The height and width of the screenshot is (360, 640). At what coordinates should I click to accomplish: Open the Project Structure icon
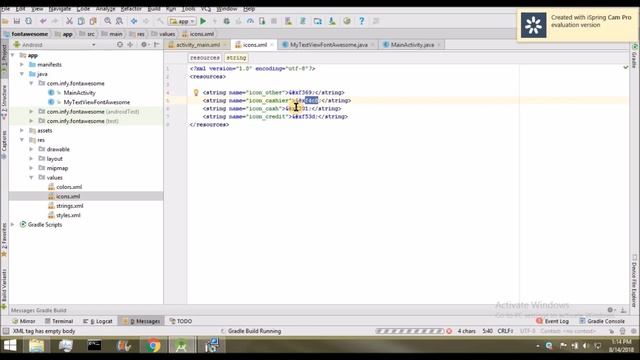[x=318, y=21]
